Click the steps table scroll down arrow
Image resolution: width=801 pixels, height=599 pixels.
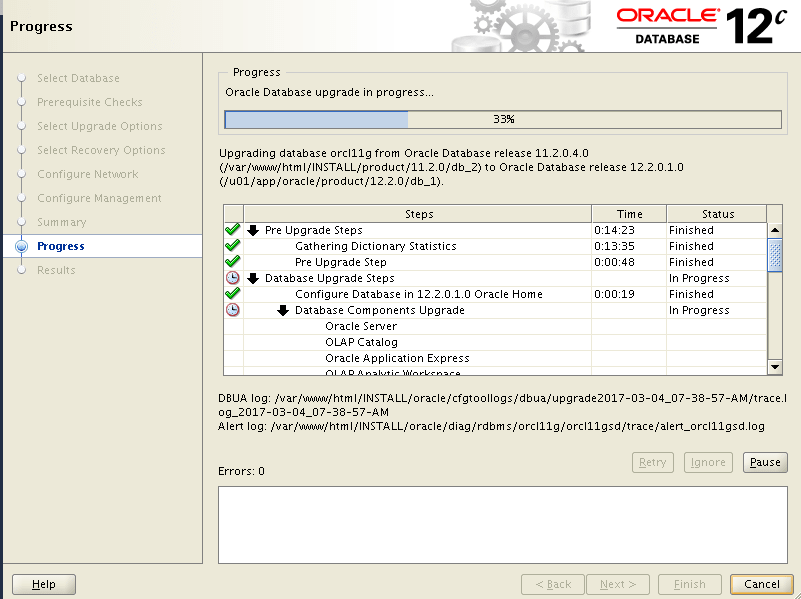tap(775, 367)
